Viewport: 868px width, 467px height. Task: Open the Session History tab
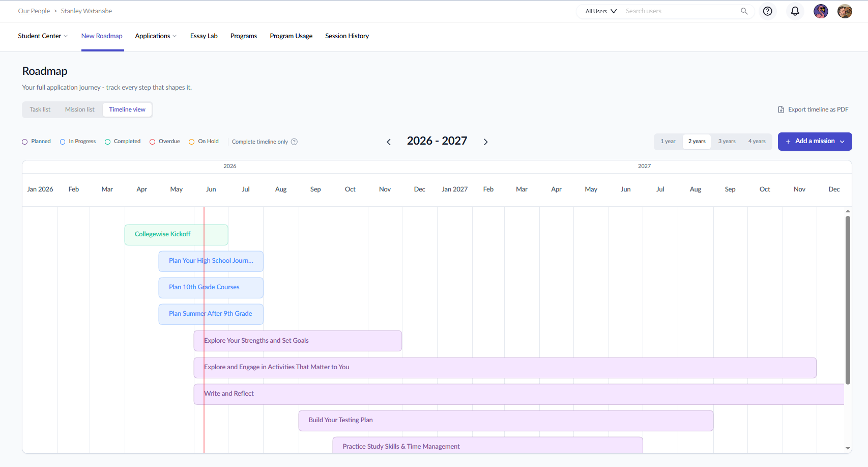[347, 36]
